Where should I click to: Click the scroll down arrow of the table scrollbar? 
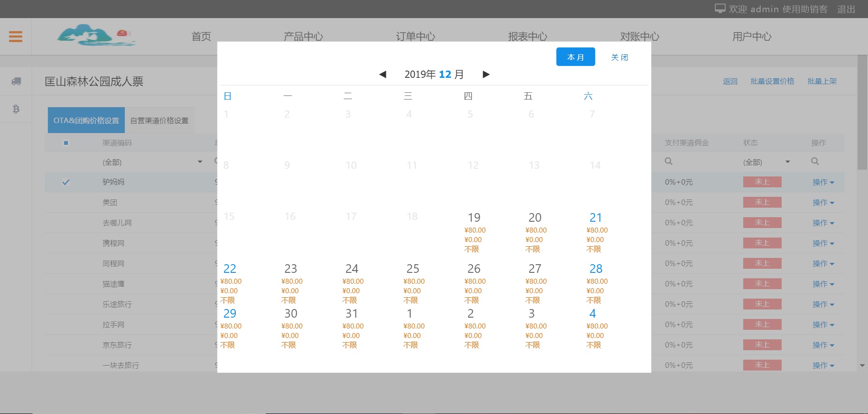[862, 366]
